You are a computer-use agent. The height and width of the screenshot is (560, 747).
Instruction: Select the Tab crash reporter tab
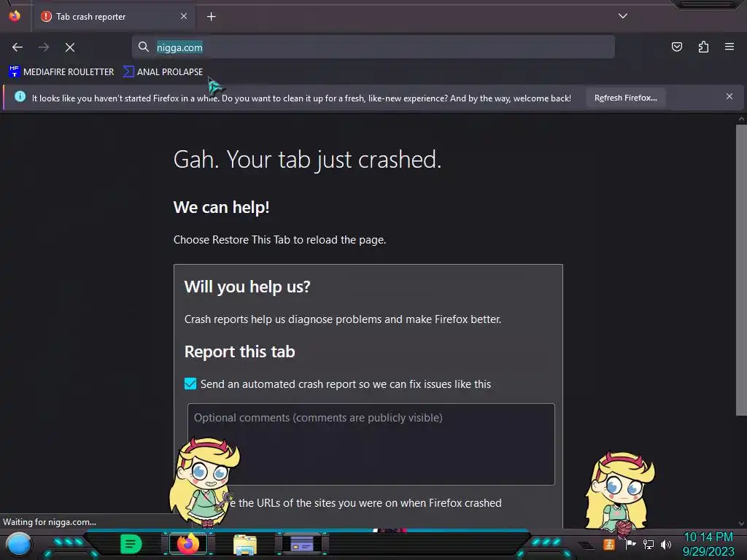coord(114,17)
